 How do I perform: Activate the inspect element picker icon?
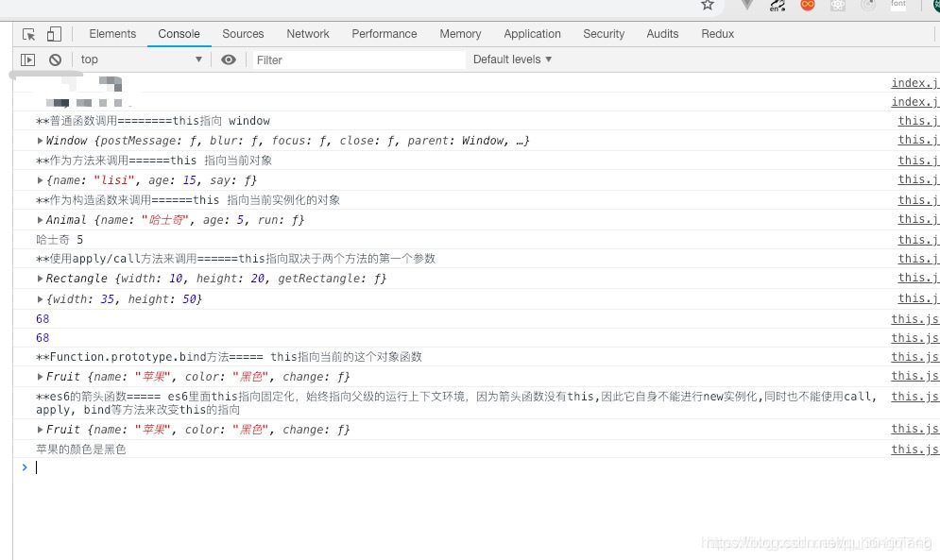[28, 34]
